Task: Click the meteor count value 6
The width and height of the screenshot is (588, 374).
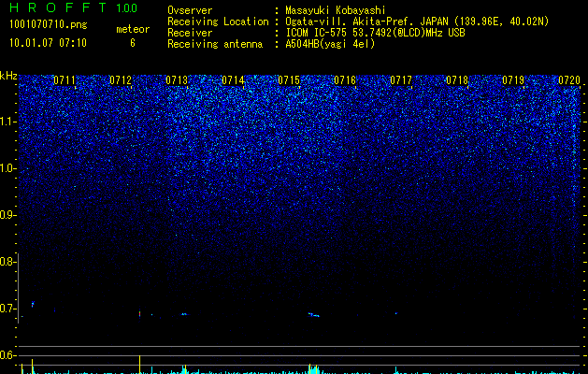Action: click(x=133, y=43)
